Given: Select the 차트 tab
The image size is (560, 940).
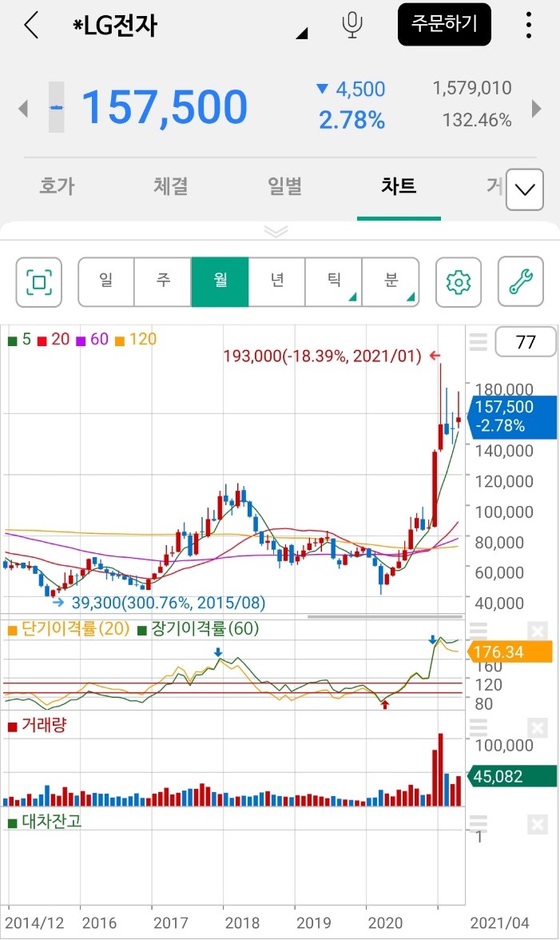Looking at the screenshot, I should (399, 185).
